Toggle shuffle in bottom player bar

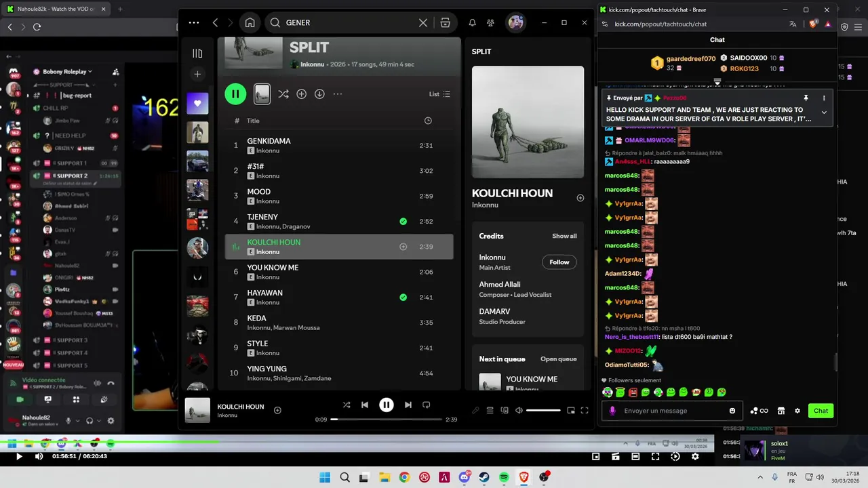click(347, 405)
